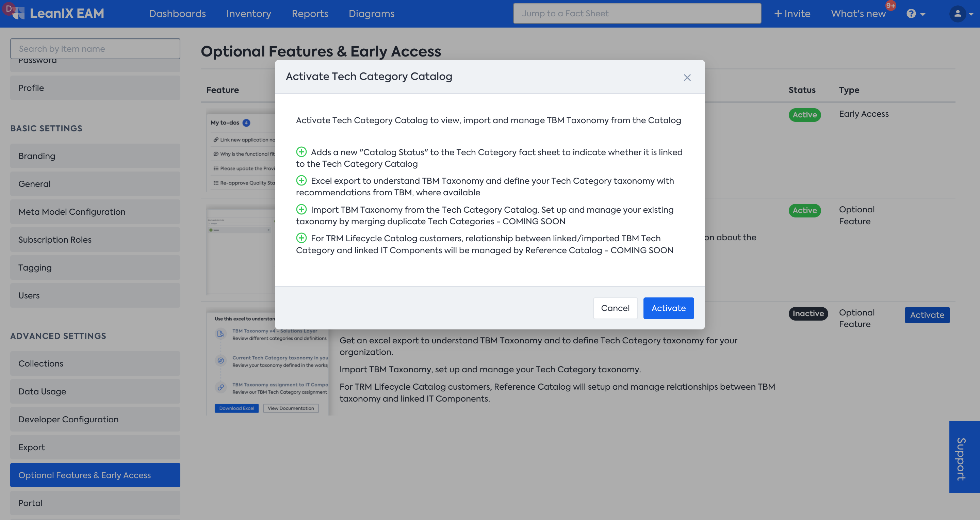Open Collections settings
The height and width of the screenshot is (520, 980).
point(95,363)
